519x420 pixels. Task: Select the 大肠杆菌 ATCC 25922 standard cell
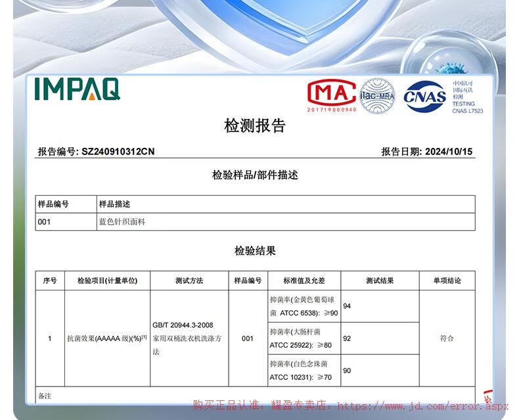coord(304,338)
